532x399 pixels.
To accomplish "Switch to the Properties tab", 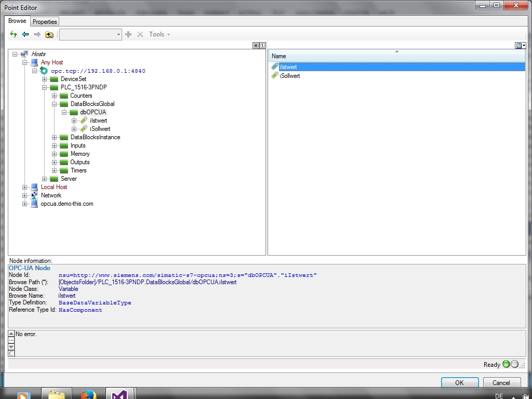I will [45, 22].
